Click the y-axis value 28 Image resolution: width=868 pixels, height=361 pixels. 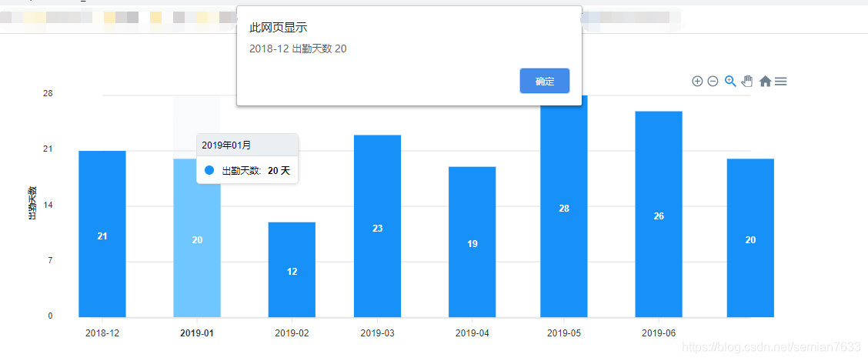(48, 93)
